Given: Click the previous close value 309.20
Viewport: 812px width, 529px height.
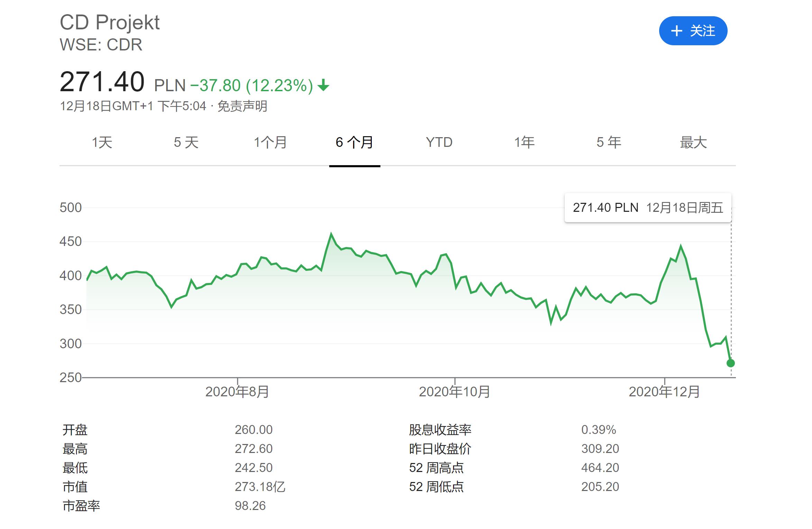Looking at the screenshot, I should tap(600, 449).
